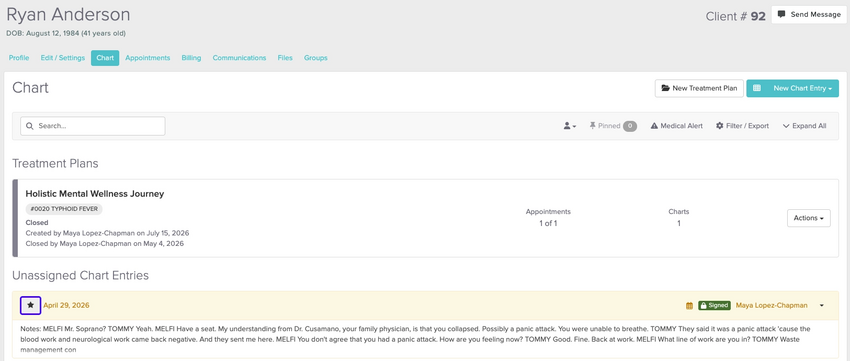Open Holistic Mental Wellness Journey plan
This screenshot has height=361, width=850.
[x=95, y=194]
